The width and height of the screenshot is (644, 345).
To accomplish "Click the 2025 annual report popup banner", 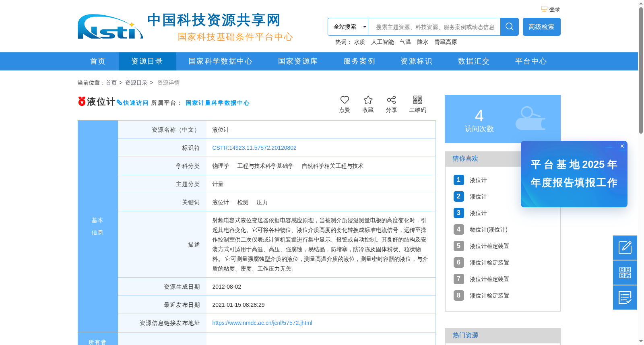I will (574, 174).
